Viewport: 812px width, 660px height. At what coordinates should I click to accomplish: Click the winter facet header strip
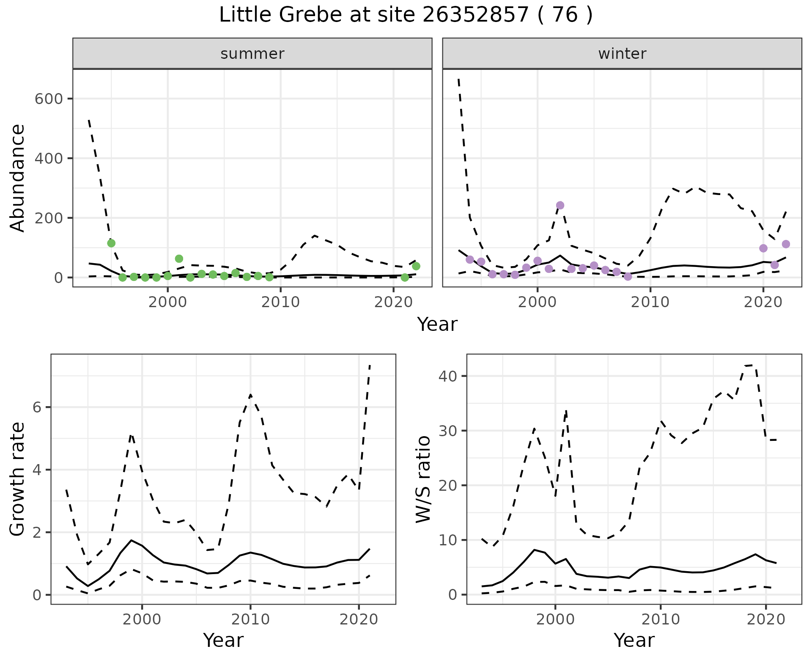(622, 54)
